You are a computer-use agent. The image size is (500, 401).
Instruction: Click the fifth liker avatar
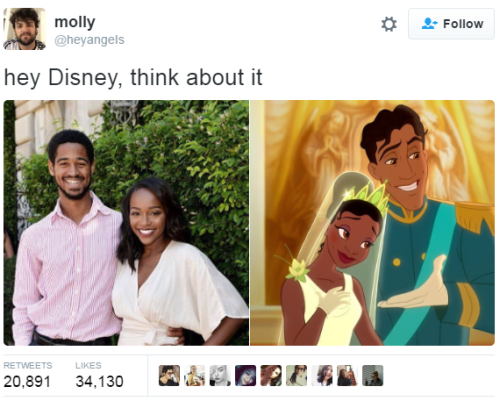click(x=271, y=376)
